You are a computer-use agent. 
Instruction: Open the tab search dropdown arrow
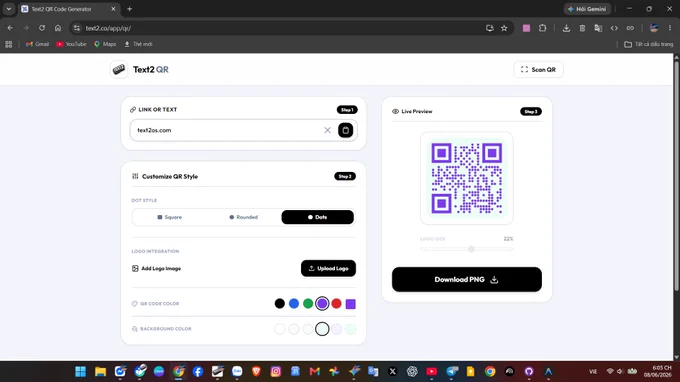[9, 9]
